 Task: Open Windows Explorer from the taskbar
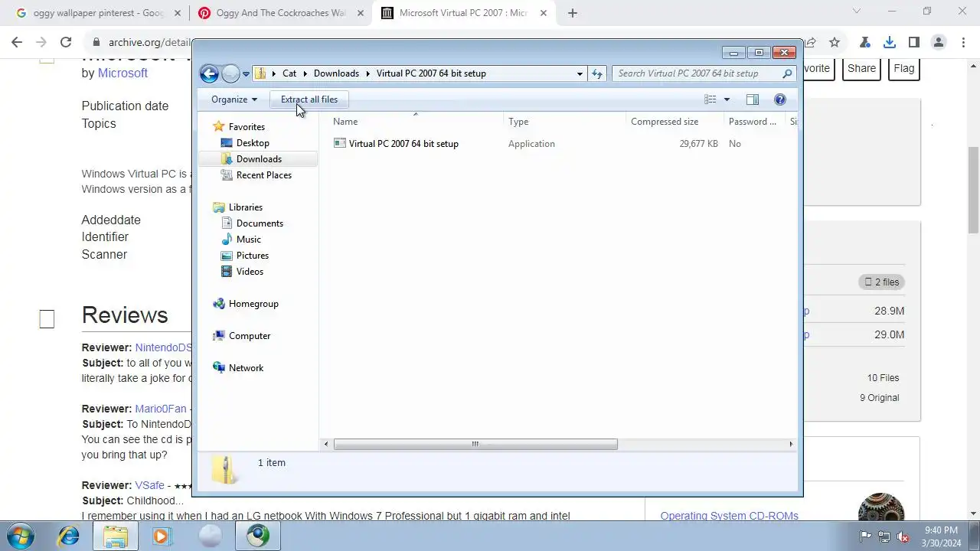click(x=116, y=536)
